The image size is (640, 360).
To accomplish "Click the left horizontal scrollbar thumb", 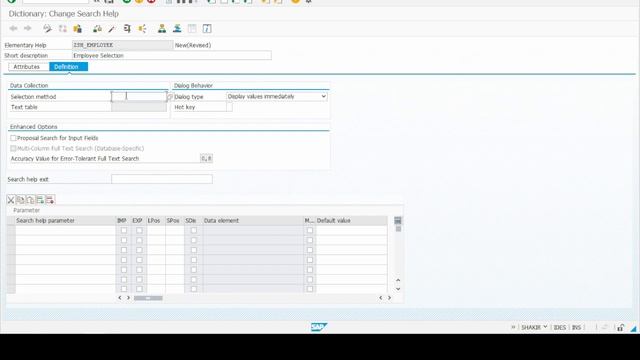I will (x=148, y=298).
